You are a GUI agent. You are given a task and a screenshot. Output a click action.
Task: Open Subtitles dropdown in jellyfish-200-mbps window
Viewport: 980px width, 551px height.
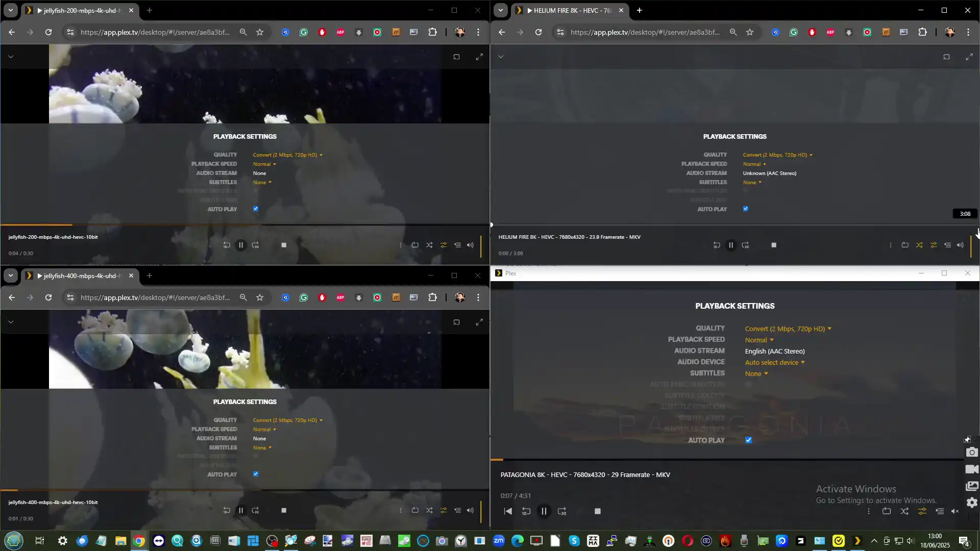(262, 182)
